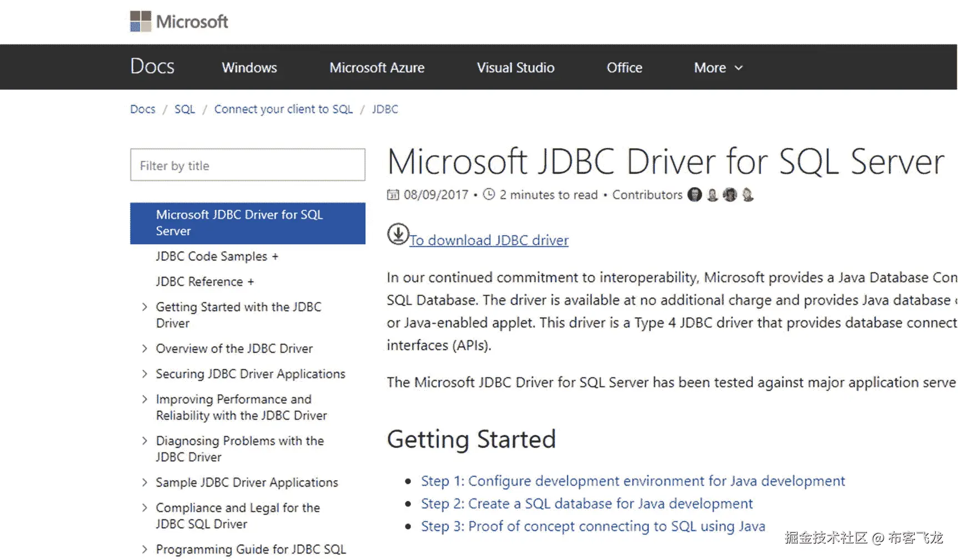The height and width of the screenshot is (560, 958).
Task: Open Step 2: Create a SQL database link
Action: [x=587, y=503]
